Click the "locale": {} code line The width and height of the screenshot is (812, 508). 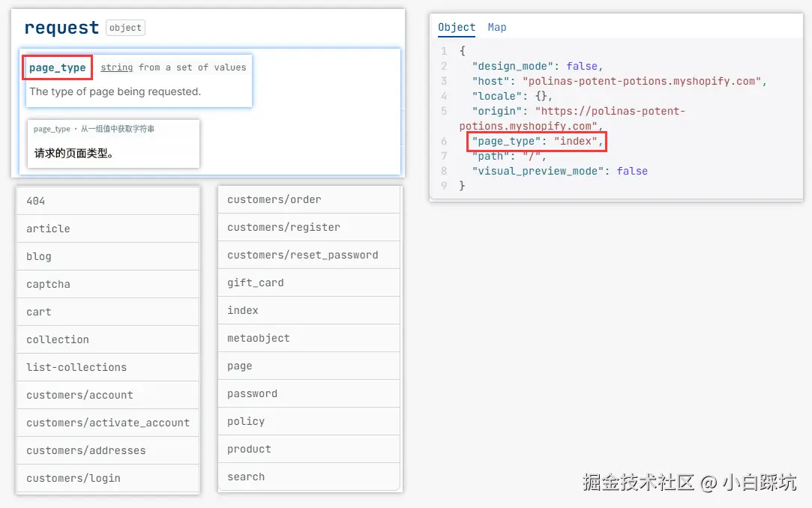[512, 96]
